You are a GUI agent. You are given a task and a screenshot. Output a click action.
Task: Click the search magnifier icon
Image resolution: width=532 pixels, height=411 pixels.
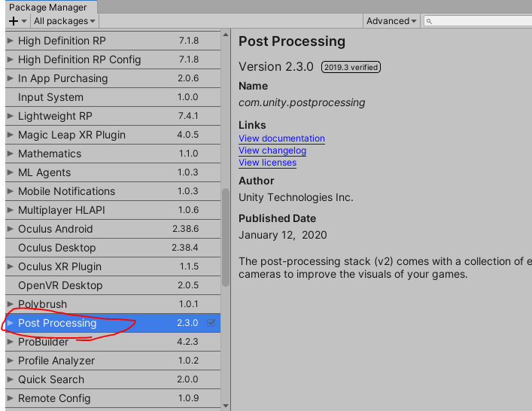430,21
